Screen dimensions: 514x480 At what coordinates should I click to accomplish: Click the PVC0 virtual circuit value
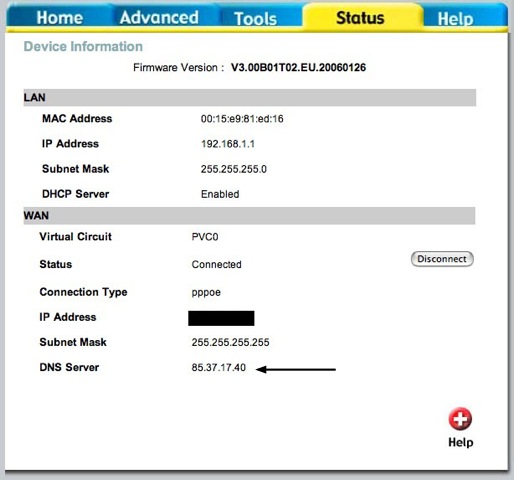205,237
